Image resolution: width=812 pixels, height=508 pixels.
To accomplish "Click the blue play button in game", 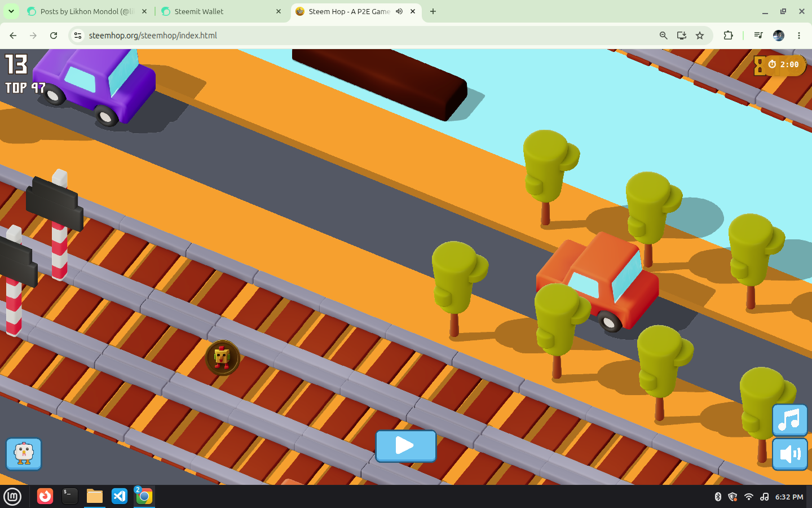I will click(x=406, y=446).
